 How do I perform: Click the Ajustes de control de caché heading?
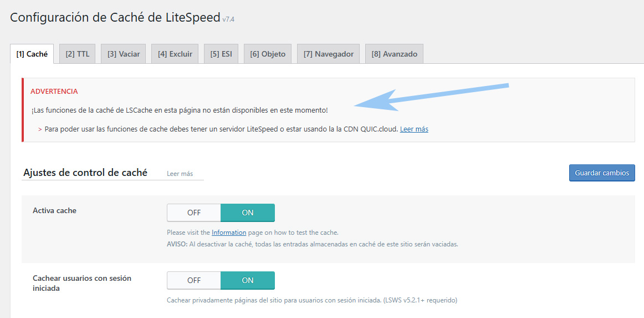pyautogui.click(x=85, y=173)
